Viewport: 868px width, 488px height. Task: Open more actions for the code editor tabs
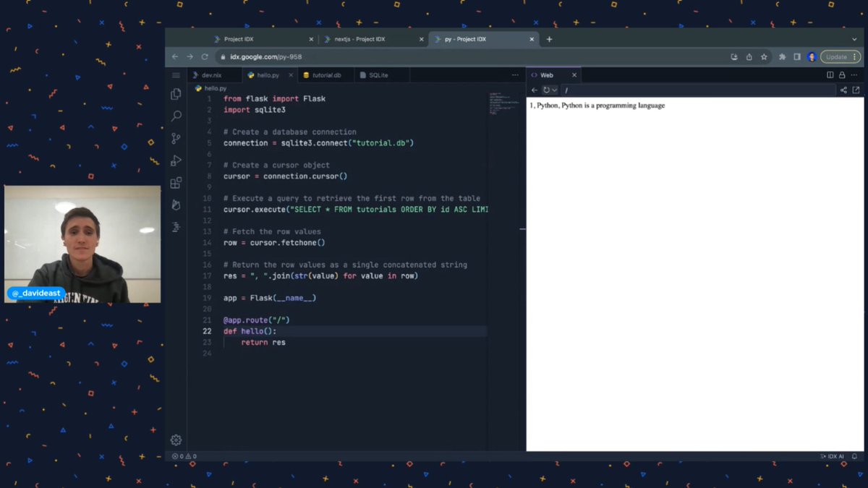[x=515, y=75]
